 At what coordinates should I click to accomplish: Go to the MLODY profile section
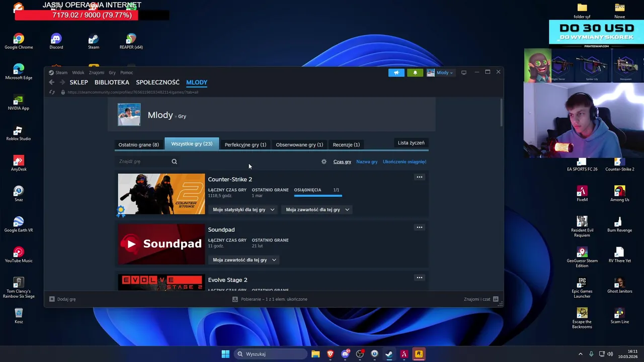point(197,82)
